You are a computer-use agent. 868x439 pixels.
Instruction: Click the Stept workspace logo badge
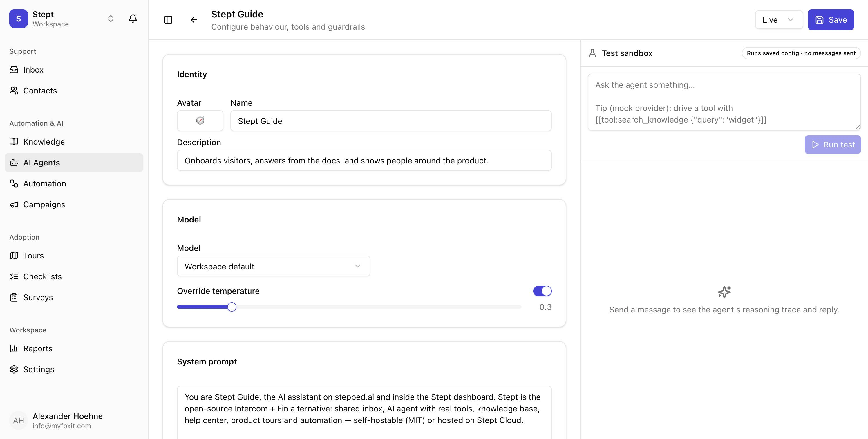[19, 19]
